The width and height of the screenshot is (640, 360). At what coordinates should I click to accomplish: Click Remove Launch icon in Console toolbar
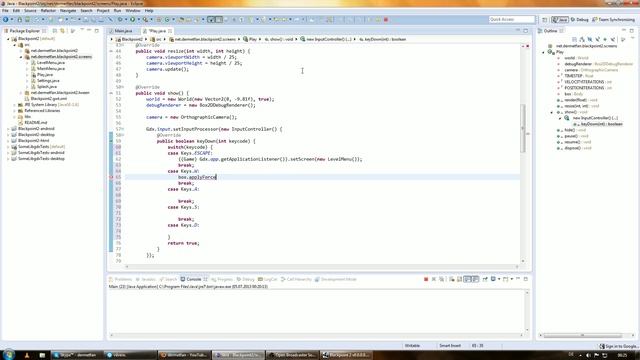pos(434,279)
